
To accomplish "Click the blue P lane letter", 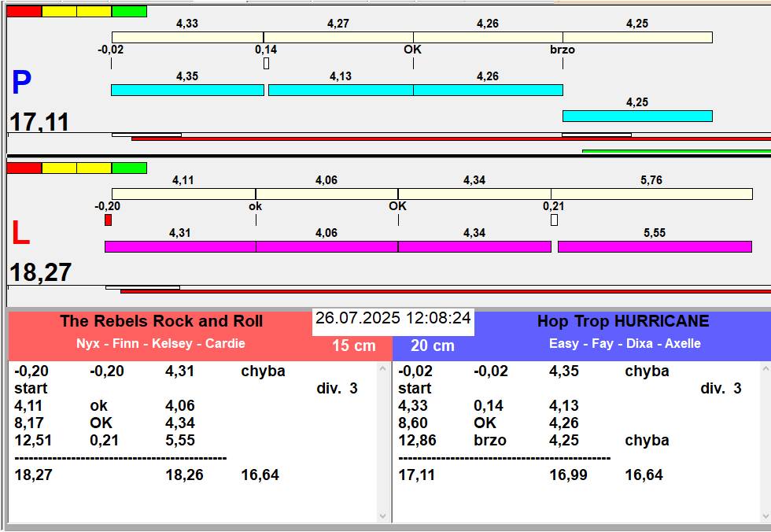I will click(x=22, y=82).
